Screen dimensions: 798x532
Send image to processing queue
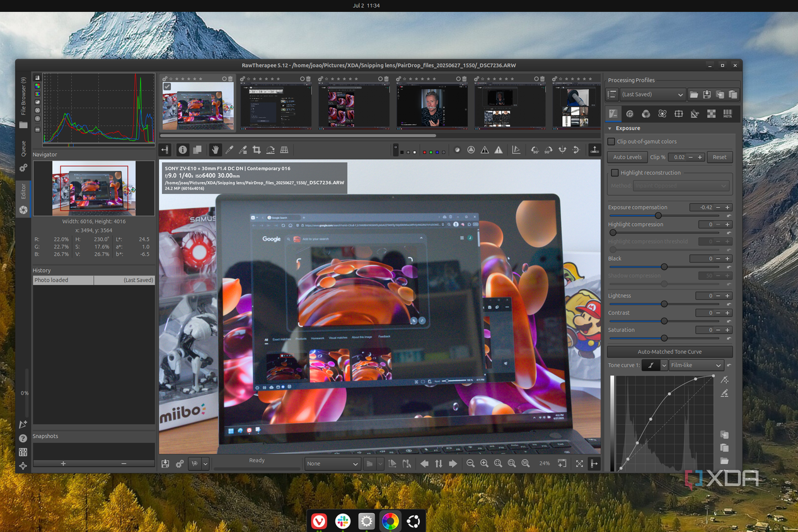coord(180,463)
